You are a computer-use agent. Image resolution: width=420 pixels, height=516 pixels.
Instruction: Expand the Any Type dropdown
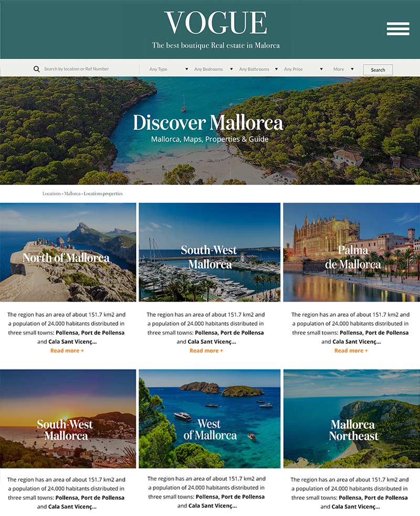pyautogui.click(x=169, y=69)
